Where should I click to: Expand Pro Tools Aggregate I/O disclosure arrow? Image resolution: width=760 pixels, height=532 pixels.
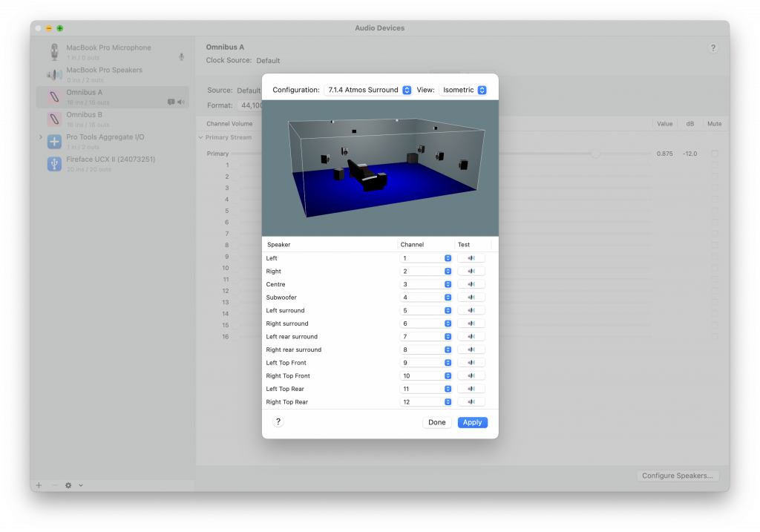[41, 137]
